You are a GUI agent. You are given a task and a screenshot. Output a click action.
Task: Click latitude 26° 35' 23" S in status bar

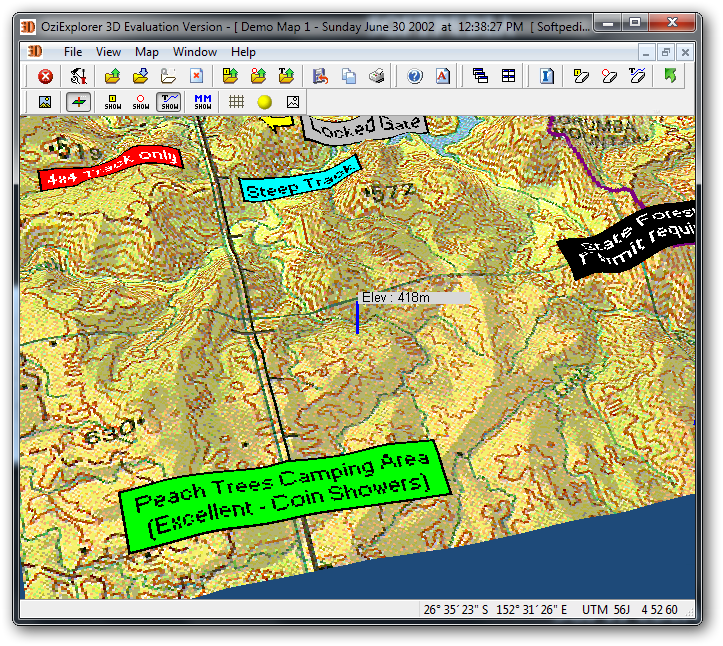(x=456, y=610)
